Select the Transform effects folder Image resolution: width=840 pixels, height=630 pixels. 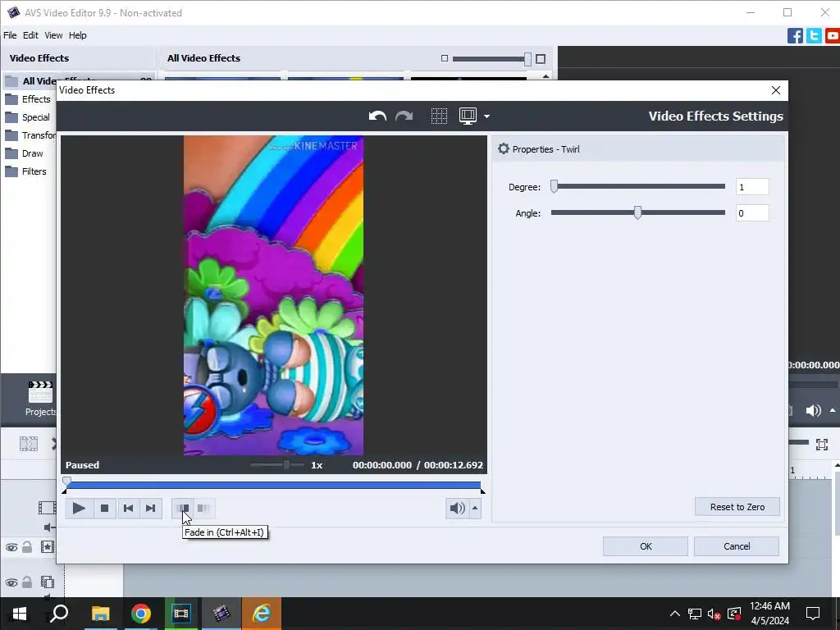pos(30,135)
